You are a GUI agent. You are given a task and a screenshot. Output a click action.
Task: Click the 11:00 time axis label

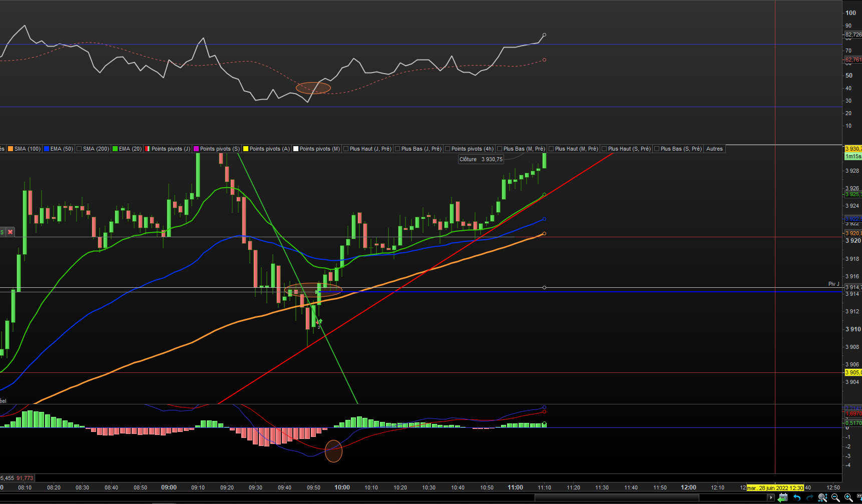click(x=515, y=487)
